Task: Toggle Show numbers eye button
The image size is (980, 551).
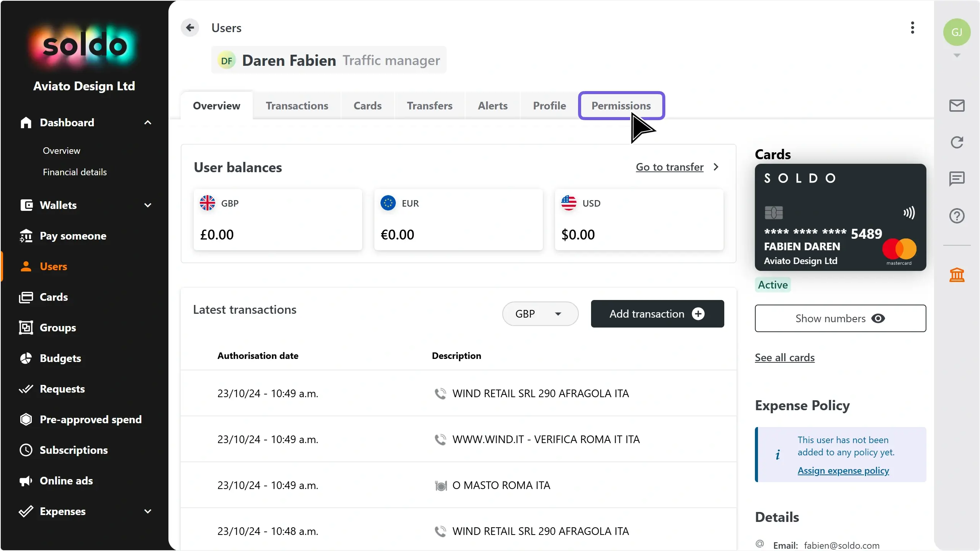Action: pos(840,318)
